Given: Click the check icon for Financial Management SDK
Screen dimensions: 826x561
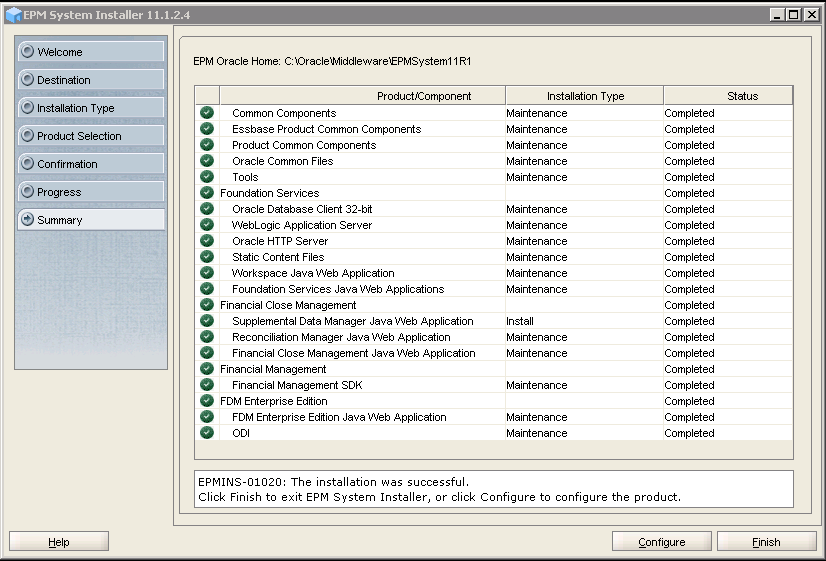Looking at the screenshot, I should [x=207, y=385].
